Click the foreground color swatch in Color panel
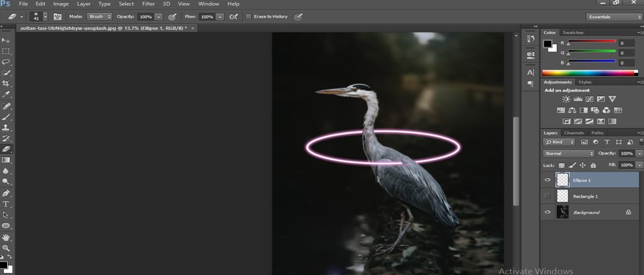This screenshot has width=644, height=275. coord(548,44)
